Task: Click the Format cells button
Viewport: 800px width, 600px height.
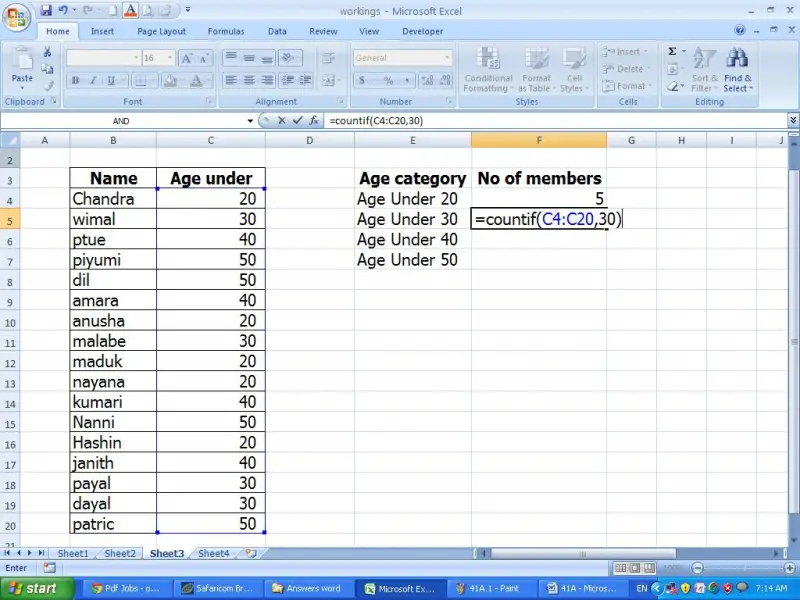Action: point(627,86)
